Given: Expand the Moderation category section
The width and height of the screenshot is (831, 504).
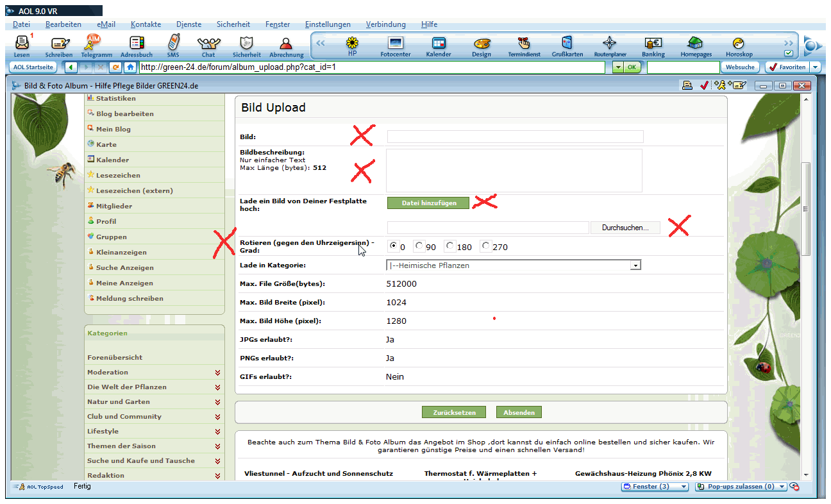Looking at the screenshot, I should coord(218,373).
